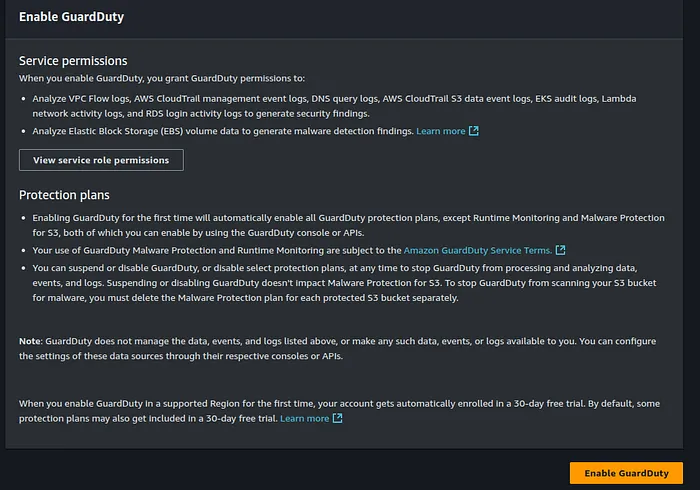The height and width of the screenshot is (490, 700).
Task: Click external-link icon after Service Terms
Action: point(560,250)
